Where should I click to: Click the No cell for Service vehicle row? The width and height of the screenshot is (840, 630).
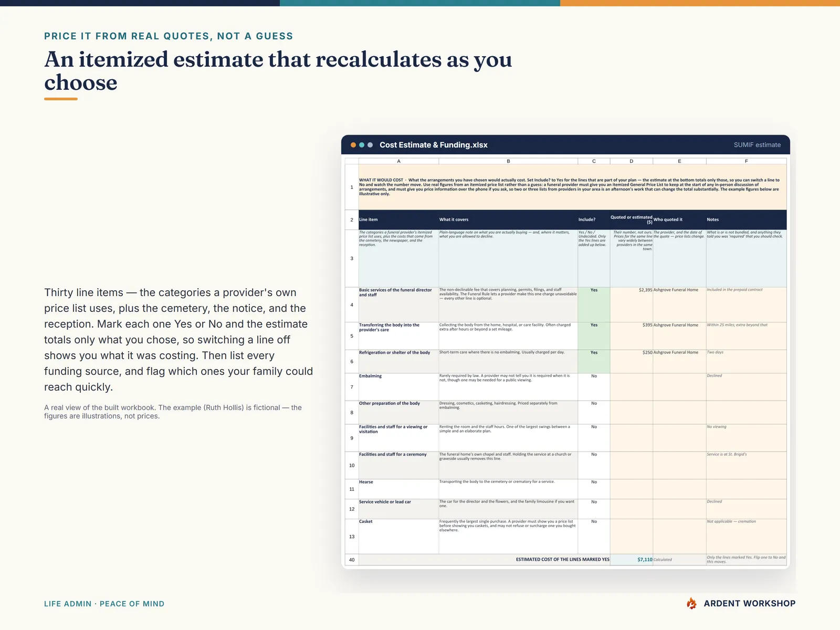click(x=594, y=509)
